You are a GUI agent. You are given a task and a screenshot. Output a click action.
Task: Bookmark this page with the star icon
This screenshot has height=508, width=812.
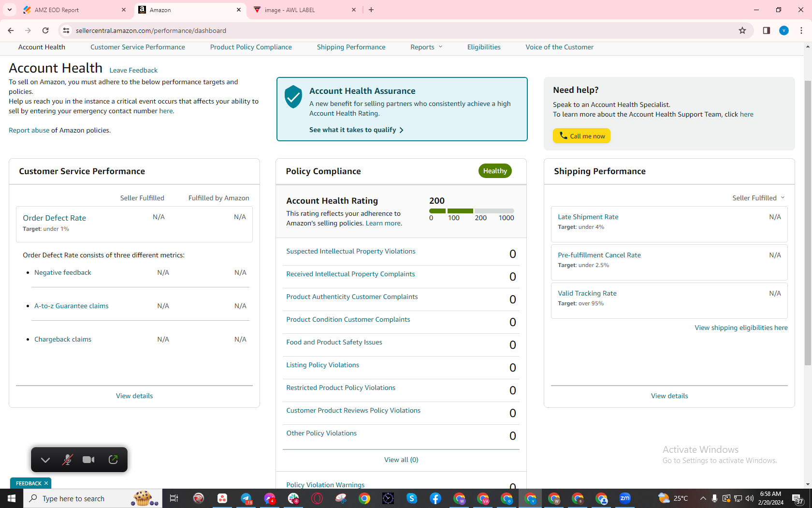pos(742,30)
